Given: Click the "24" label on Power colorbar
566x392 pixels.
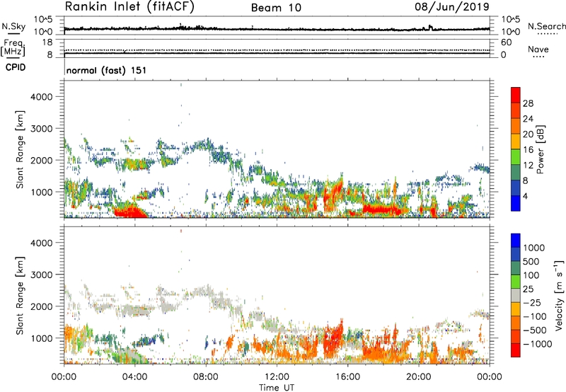Looking at the screenshot, I should tap(528, 119).
